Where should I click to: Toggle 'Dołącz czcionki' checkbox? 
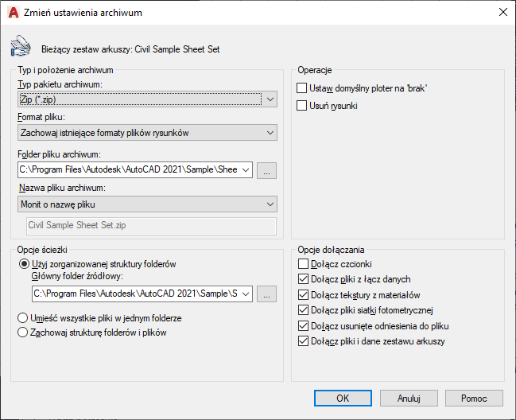[302, 264]
